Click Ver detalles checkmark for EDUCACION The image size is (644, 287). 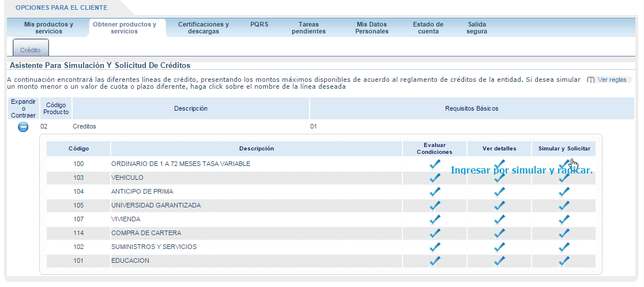[x=499, y=260]
